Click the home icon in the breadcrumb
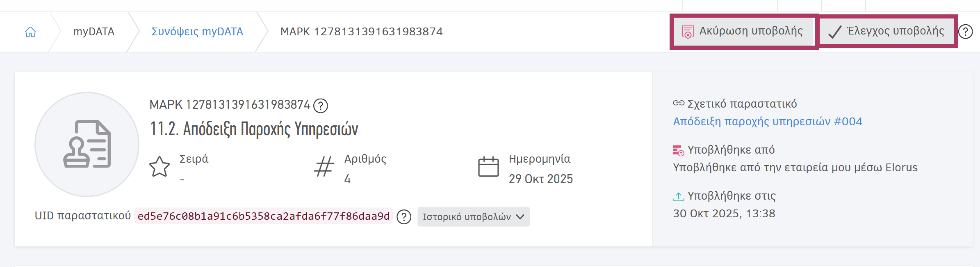 tap(31, 31)
